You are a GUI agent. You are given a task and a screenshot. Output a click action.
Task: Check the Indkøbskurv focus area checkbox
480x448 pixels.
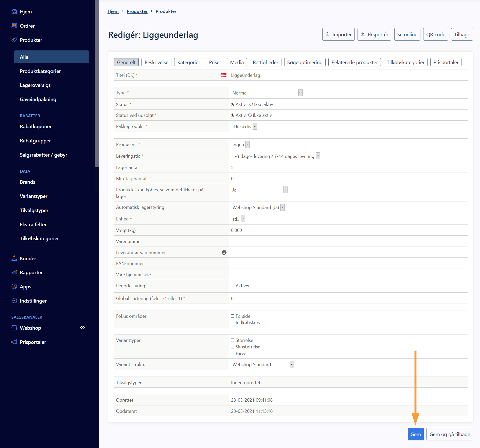(233, 323)
